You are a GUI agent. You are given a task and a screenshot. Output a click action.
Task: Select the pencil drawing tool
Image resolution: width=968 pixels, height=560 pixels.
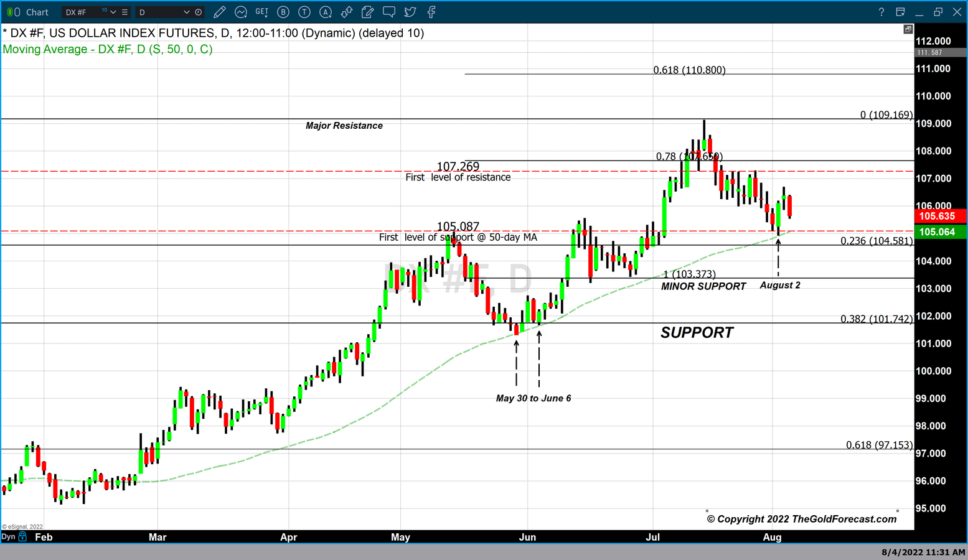pyautogui.click(x=219, y=12)
